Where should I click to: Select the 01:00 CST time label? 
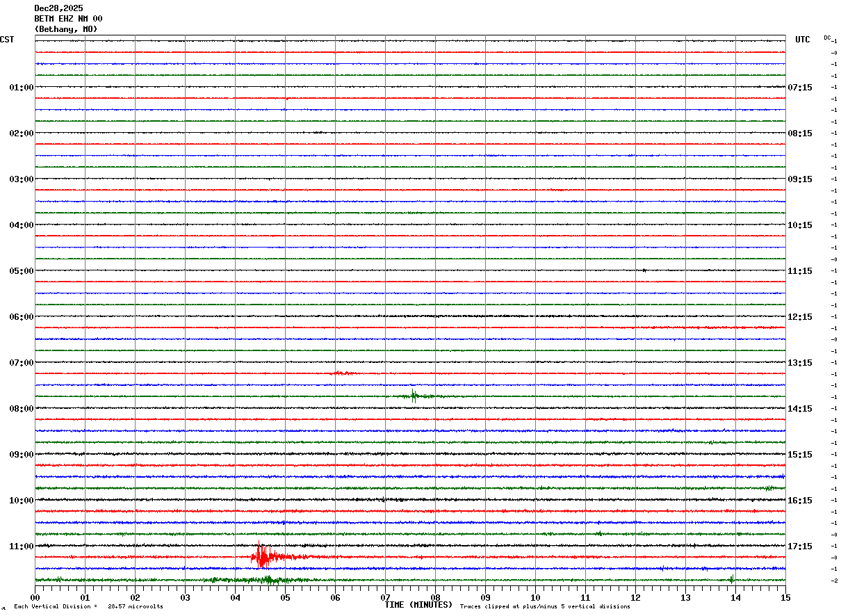click(22, 88)
